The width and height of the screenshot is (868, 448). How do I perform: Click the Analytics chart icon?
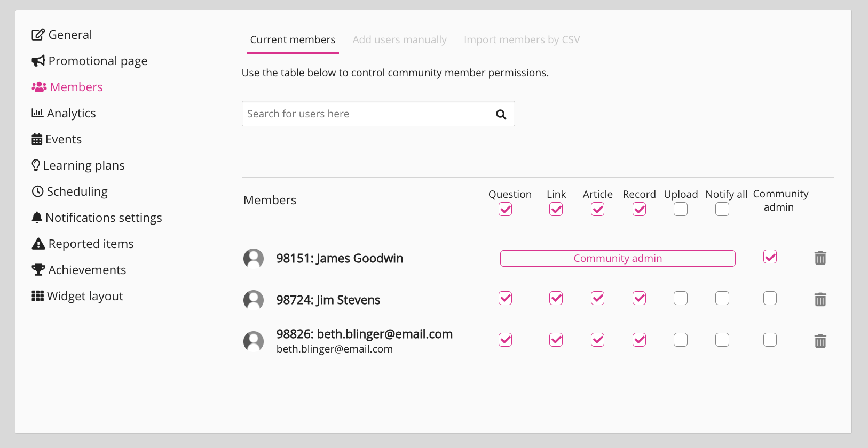pos(37,113)
